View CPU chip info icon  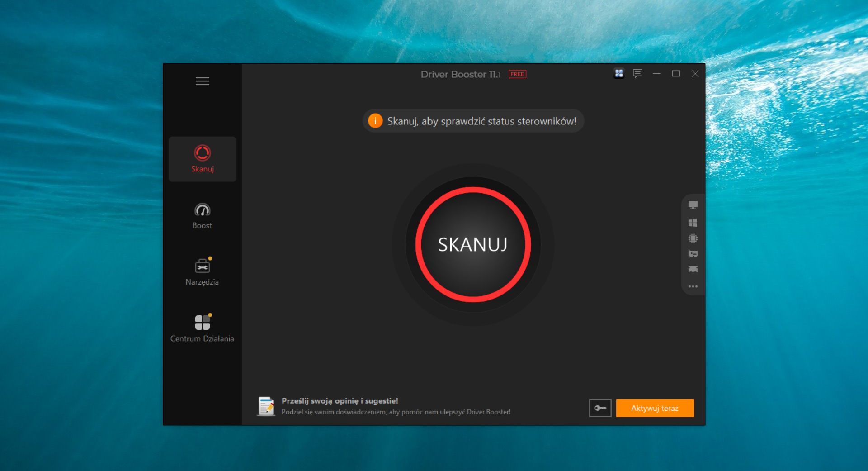tap(693, 238)
